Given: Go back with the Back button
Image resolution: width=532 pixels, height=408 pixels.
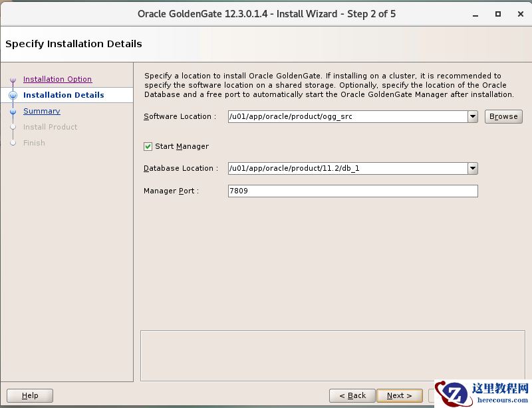Looking at the screenshot, I should pos(352,395).
